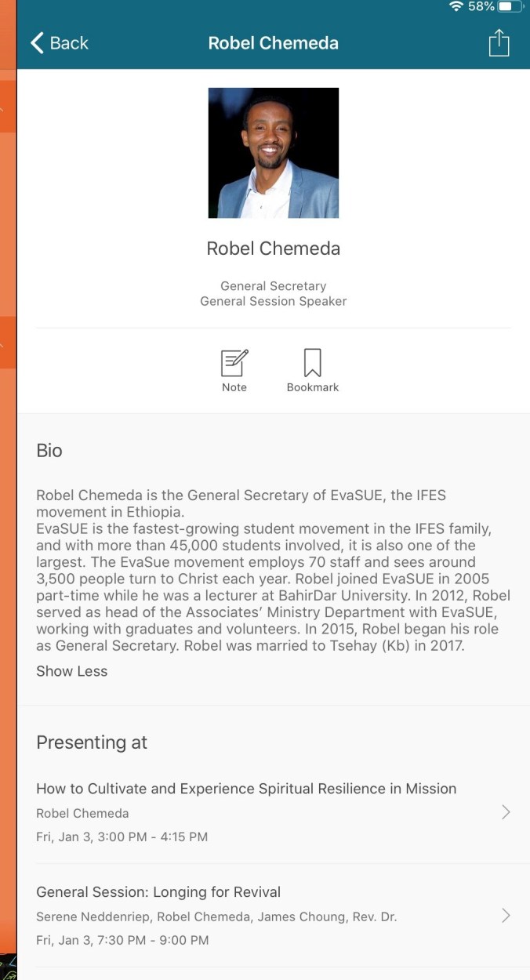Expand the Longing for Revival session details
Screen dimensions: 530x980
tap(506, 916)
